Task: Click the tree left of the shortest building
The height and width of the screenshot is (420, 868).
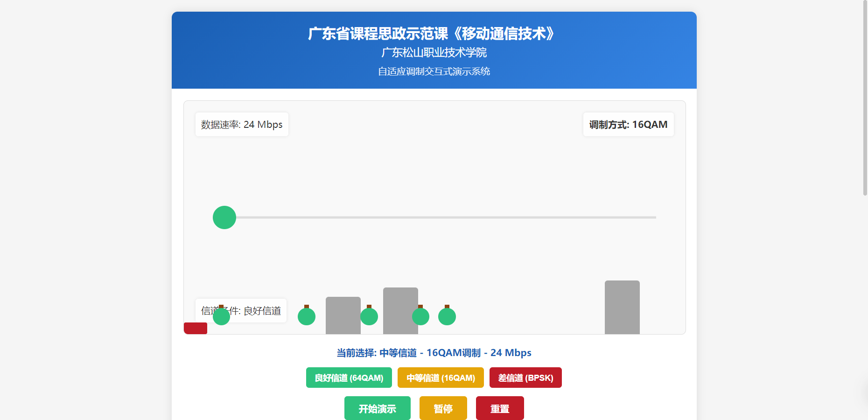Action: (307, 316)
